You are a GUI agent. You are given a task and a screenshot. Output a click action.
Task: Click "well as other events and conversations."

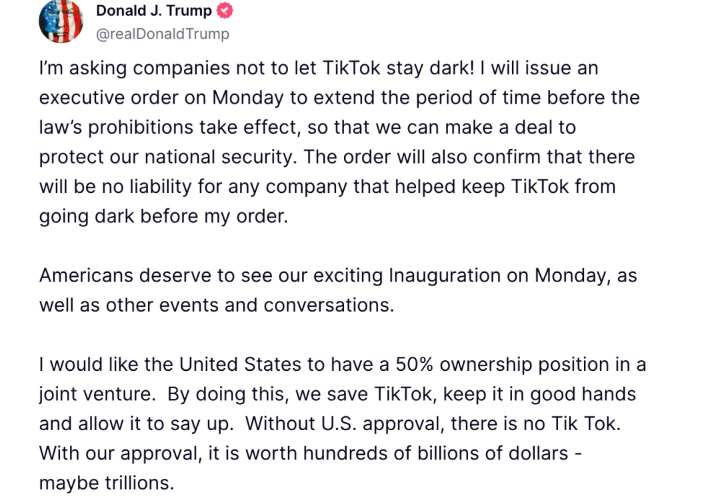pos(217,305)
